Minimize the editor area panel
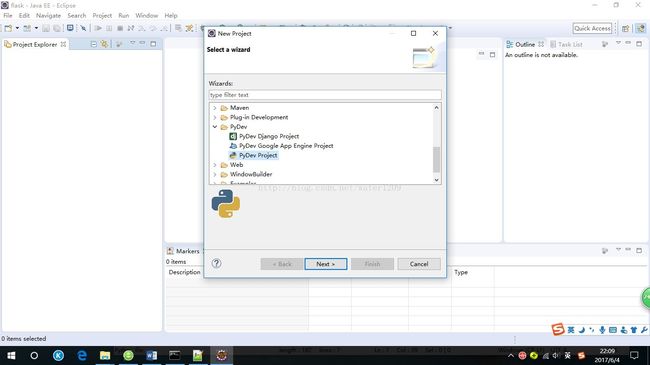The image size is (650, 365). coord(481,54)
